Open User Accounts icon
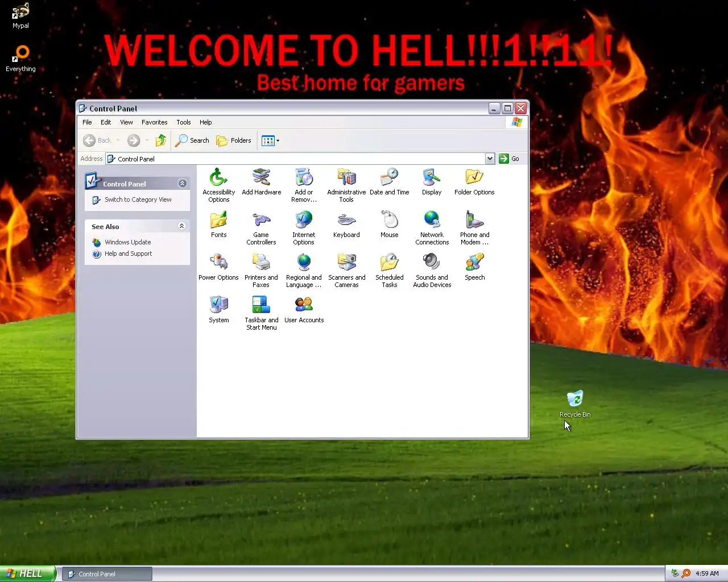The width and height of the screenshot is (728, 582). tap(304, 309)
